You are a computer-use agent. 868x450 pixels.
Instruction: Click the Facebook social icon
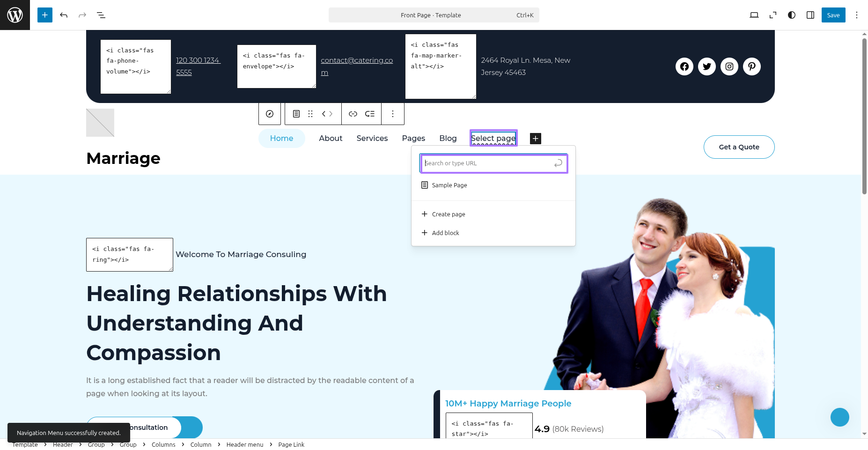(684, 66)
